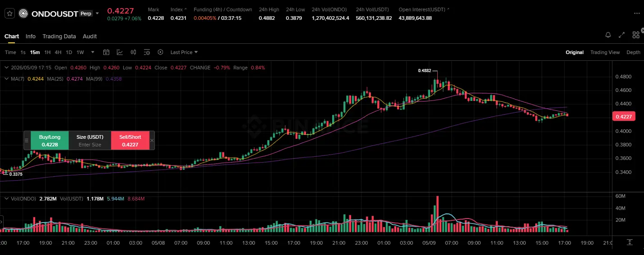Click the MA(7) indicator label
Image resolution: width=644 pixels, height=255 pixels.
point(17,79)
